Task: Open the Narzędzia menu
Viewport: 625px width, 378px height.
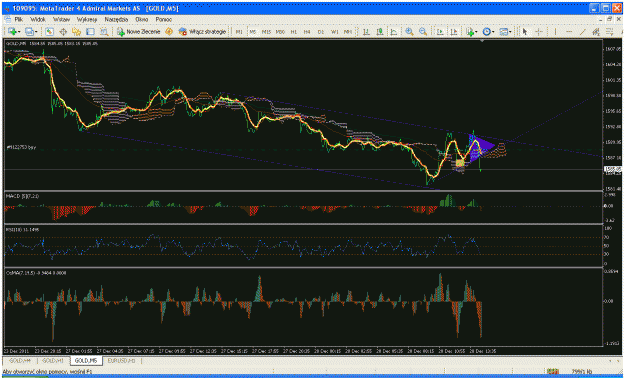Action: 116,19
